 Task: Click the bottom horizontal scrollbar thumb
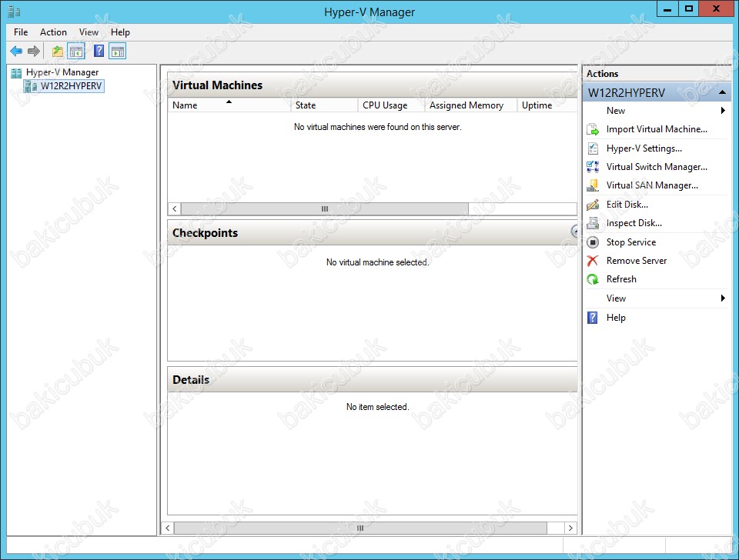point(360,528)
